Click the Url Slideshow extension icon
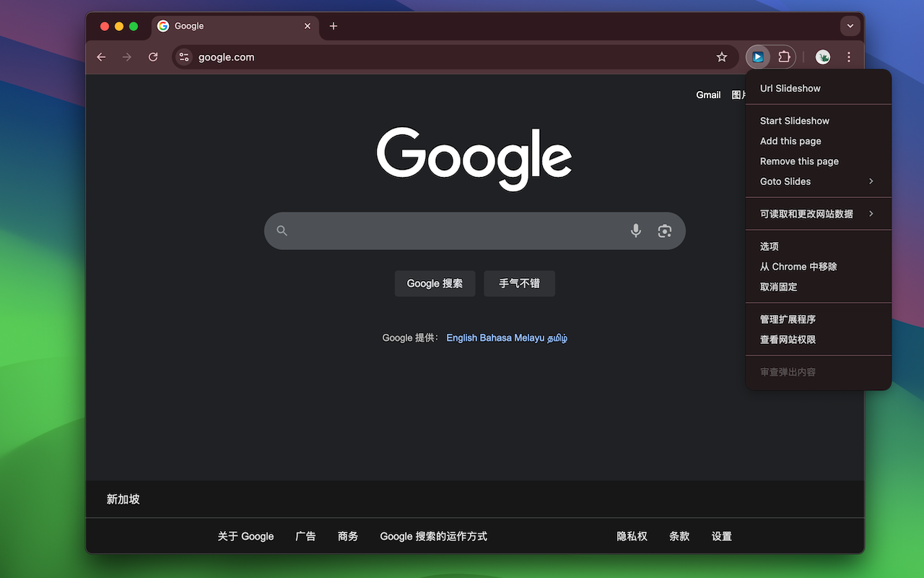The height and width of the screenshot is (578, 924). pyautogui.click(x=758, y=57)
